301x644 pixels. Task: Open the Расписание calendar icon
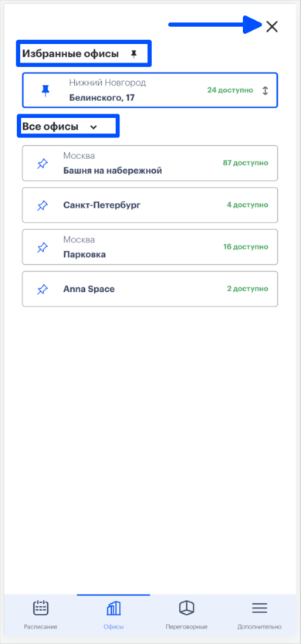click(x=41, y=608)
